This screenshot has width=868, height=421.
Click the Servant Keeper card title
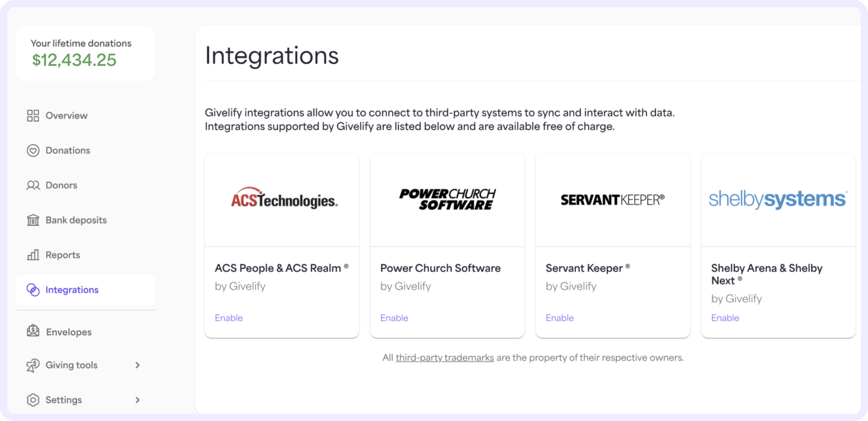tap(588, 268)
